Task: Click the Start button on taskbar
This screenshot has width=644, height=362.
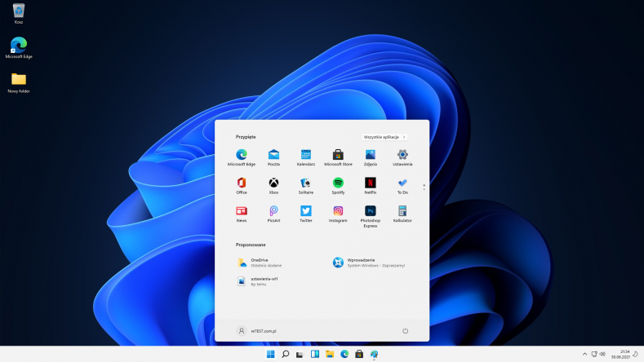Action: [270, 354]
